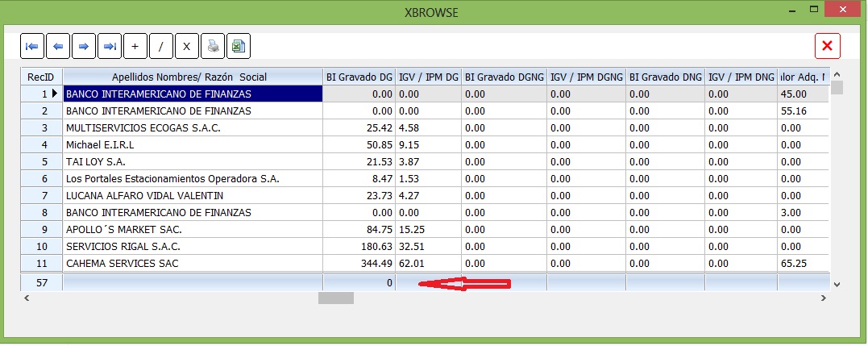868x346 pixels.
Task: Click last column value 45.00
Action: pos(793,94)
